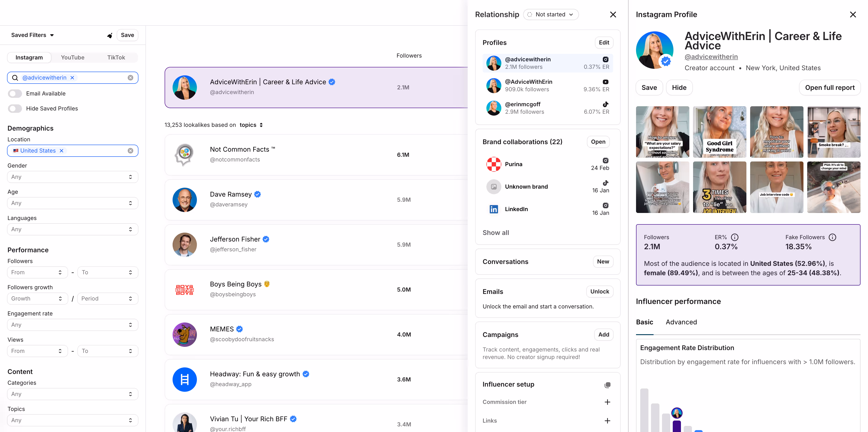Click Open full report button
Screen dimensions: 868x432
pyautogui.click(x=830, y=88)
